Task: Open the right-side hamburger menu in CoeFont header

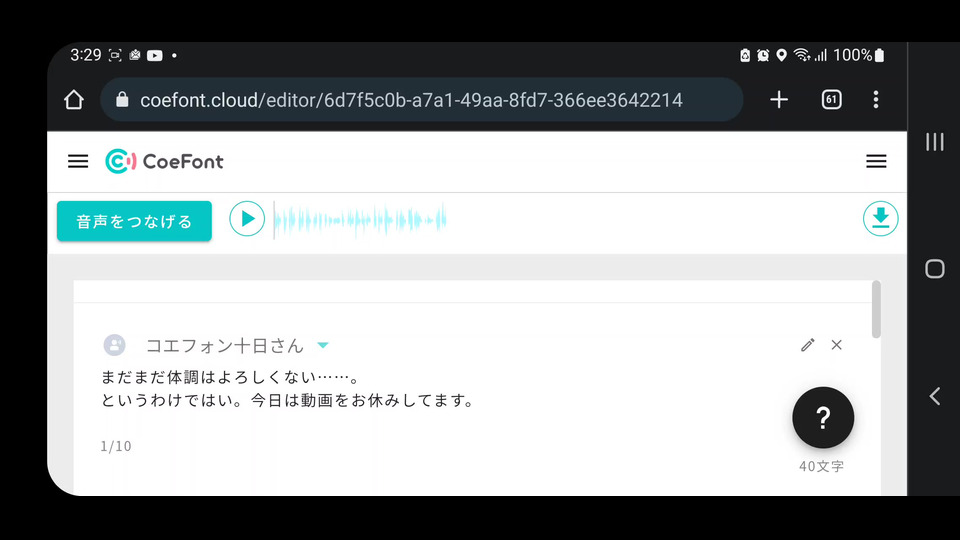Action: (x=876, y=161)
